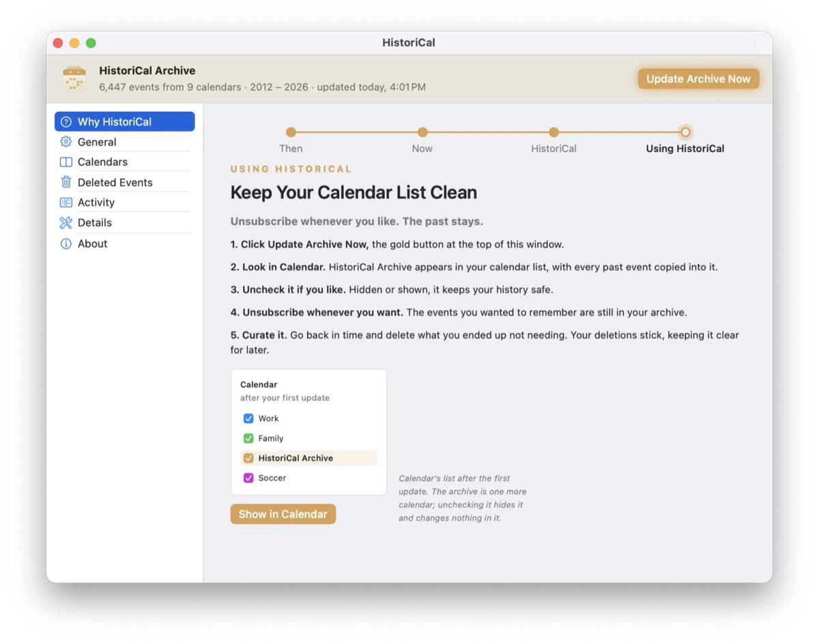The image size is (819, 644).
Task: Click the 'after your first update' caption
Action: click(x=285, y=398)
